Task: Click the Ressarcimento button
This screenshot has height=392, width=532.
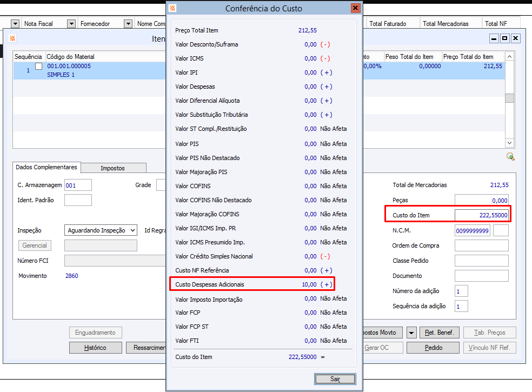Action: click(x=146, y=348)
